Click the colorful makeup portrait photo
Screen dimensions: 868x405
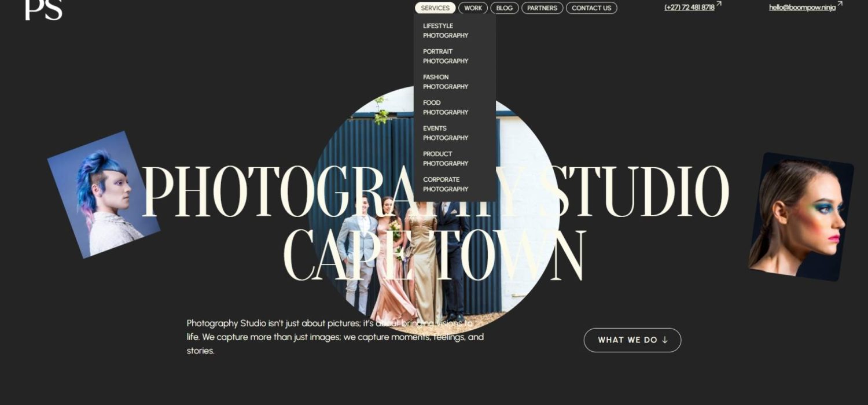point(801,217)
